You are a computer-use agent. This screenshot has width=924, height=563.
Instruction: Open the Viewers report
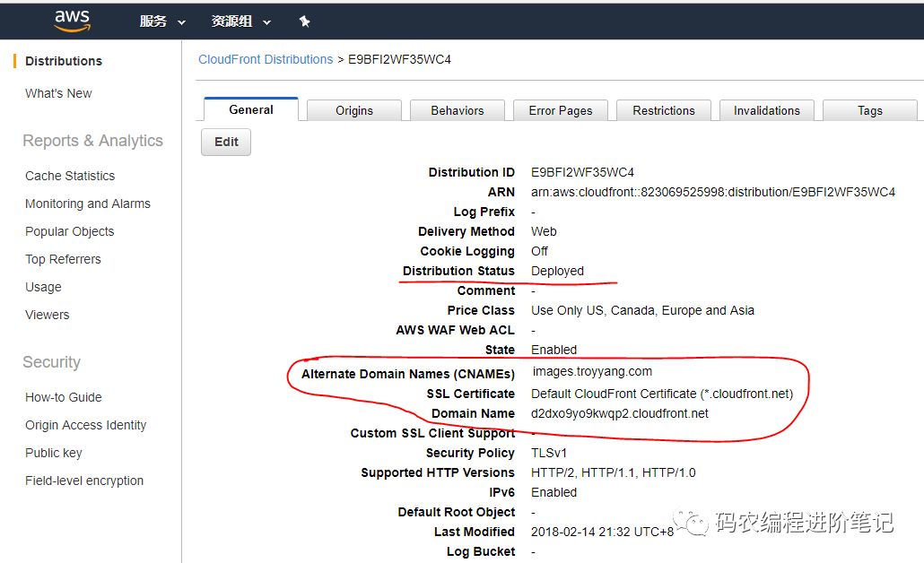(48, 315)
